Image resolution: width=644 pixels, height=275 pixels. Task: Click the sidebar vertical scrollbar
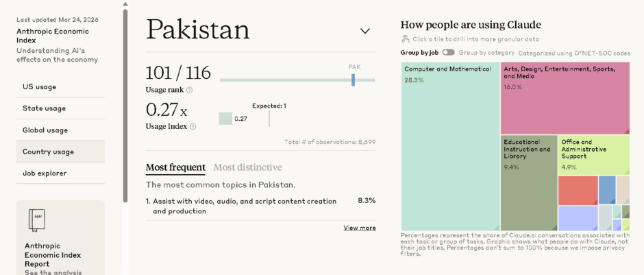coord(125,103)
